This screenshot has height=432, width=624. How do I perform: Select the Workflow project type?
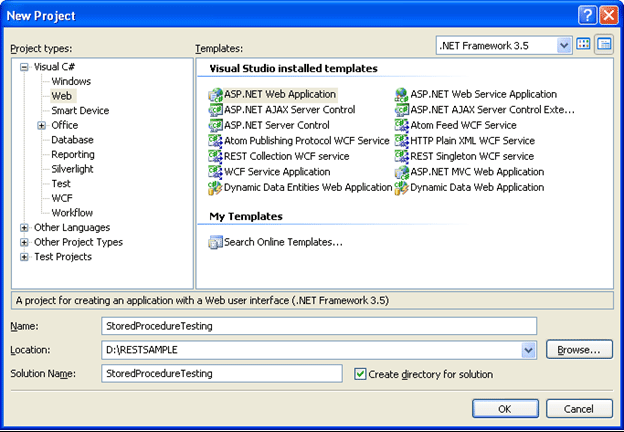click(x=72, y=213)
